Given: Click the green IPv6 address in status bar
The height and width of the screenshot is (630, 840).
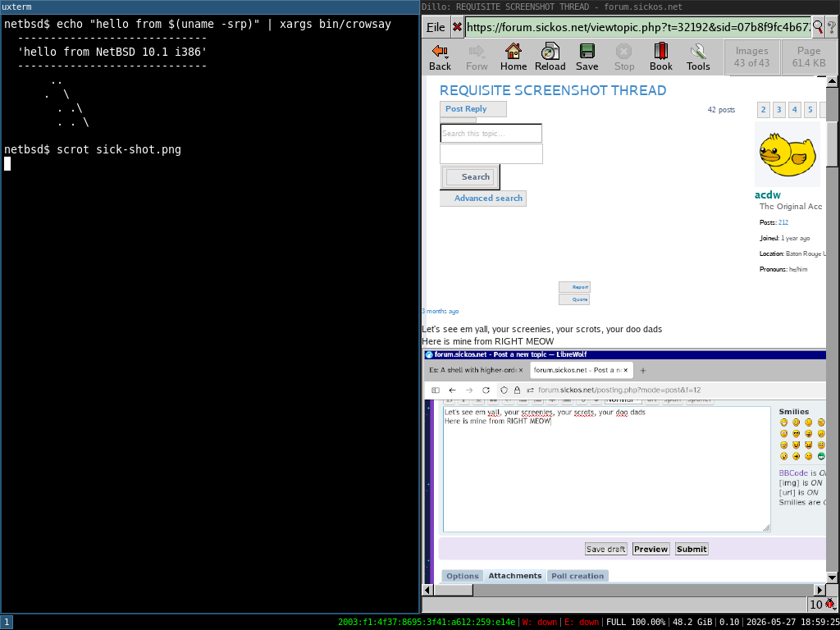Looking at the screenshot, I should [427, 622].
